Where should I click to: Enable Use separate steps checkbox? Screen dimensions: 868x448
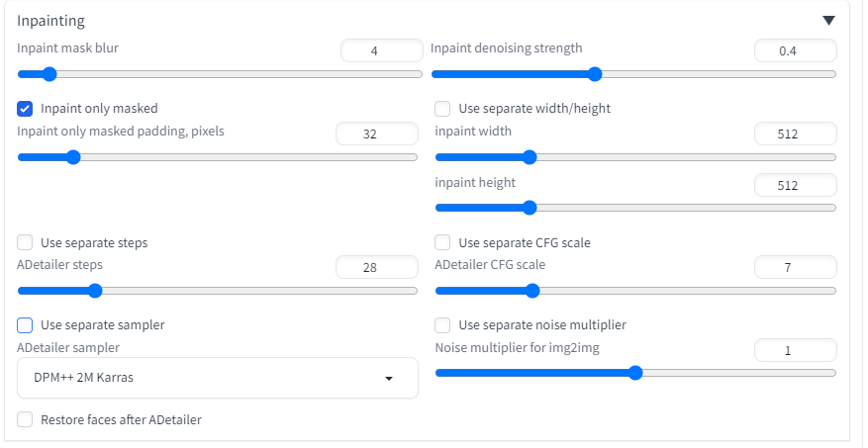point(26,242)
